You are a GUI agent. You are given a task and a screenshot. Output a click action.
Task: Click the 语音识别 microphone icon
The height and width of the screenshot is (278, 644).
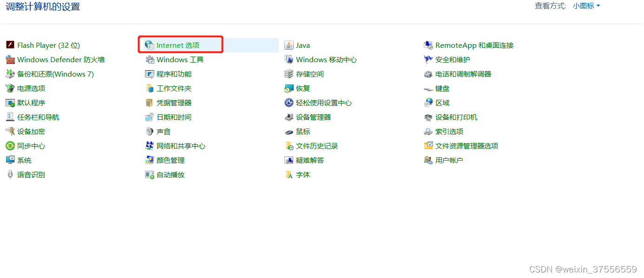pos(10,175)
